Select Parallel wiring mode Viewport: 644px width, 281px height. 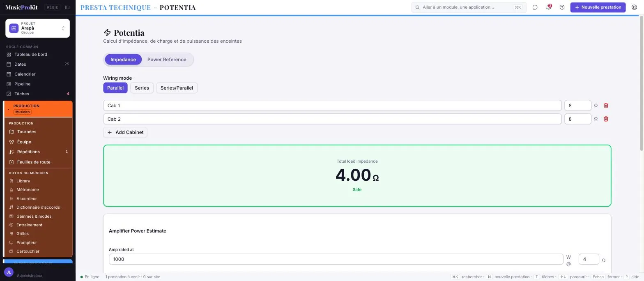pos(115,88)
